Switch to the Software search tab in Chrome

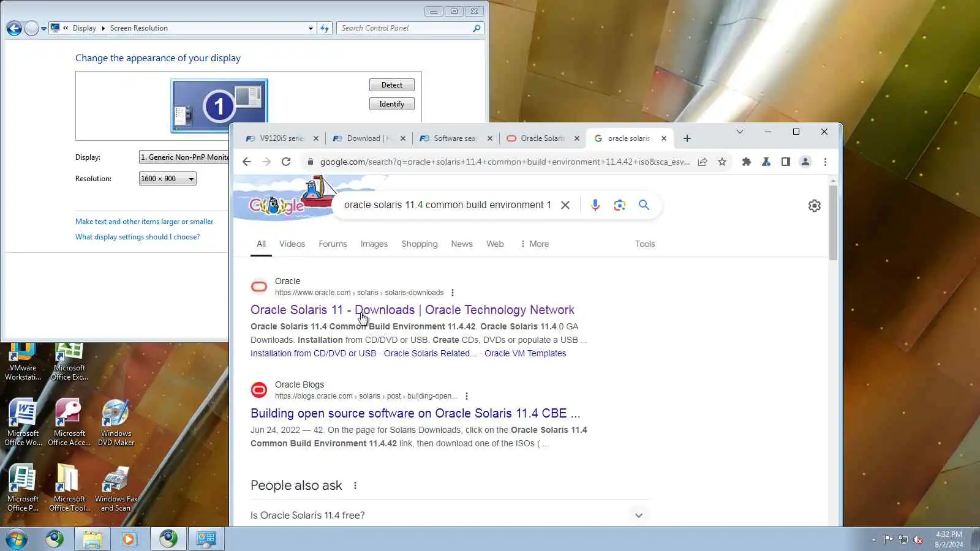click(x=456, y=138)
